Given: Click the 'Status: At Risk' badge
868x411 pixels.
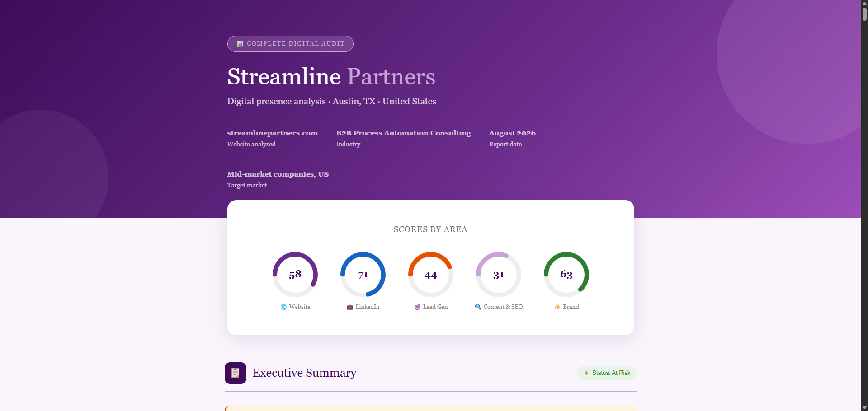Looking at the screenshot, I should pyautogui.click(x=607, y=373).
